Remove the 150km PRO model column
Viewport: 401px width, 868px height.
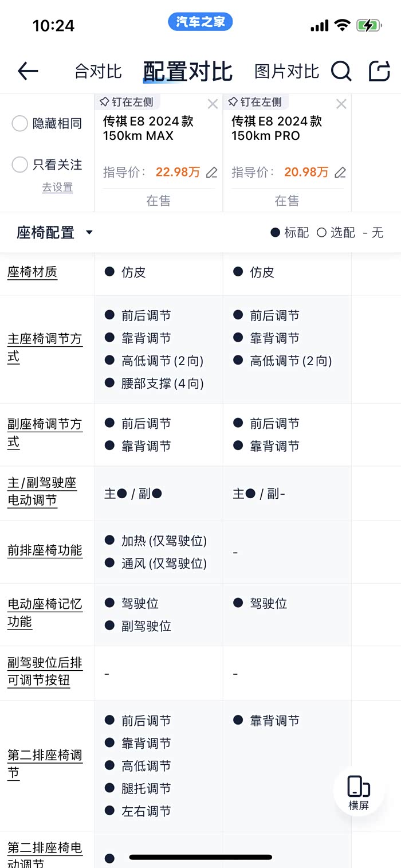click(341, 104)
